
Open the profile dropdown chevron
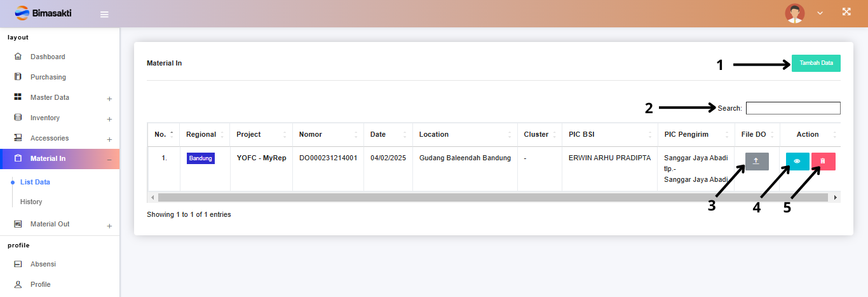pyautogui.click(x=820, y=13)
